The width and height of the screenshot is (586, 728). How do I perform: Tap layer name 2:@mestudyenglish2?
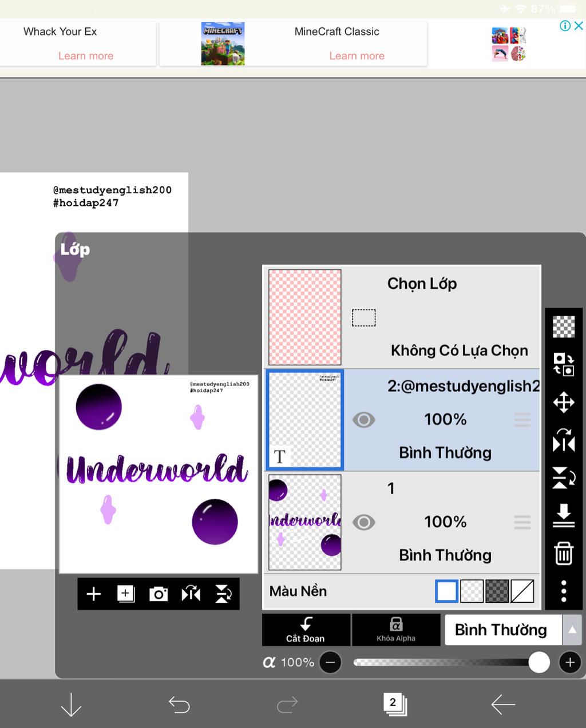pos(464,386)
